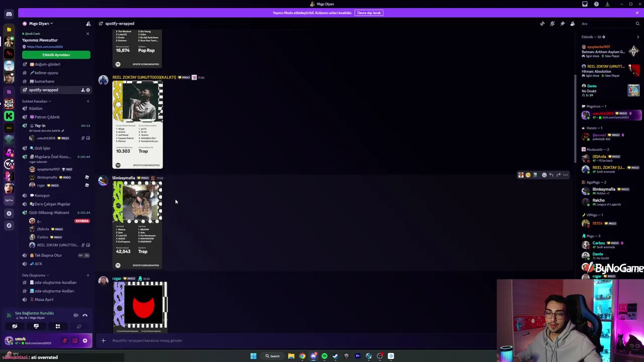Toggle notification mute icon in channel header
Viewport: 644px width, 362px height.
552,24
